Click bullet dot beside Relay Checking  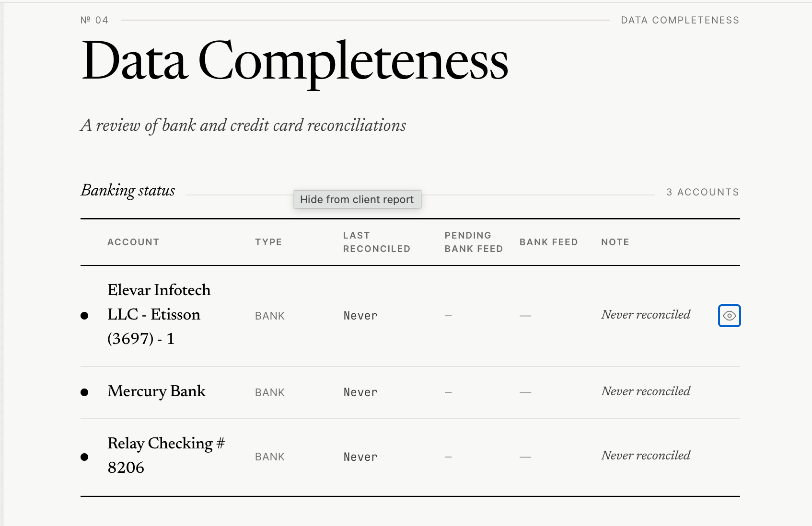(84, 457)
